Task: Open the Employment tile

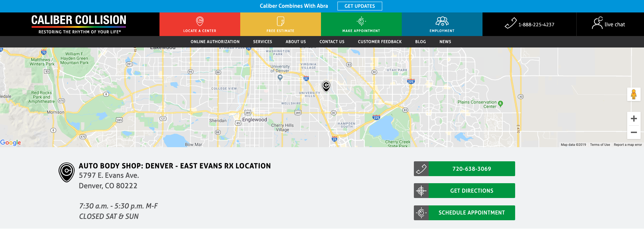Action: (442, 24)
